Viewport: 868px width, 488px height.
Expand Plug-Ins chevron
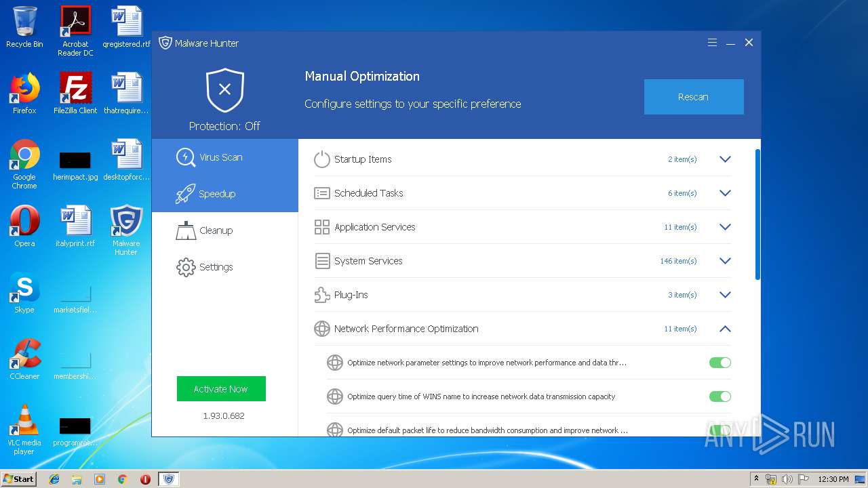point(725,295)
